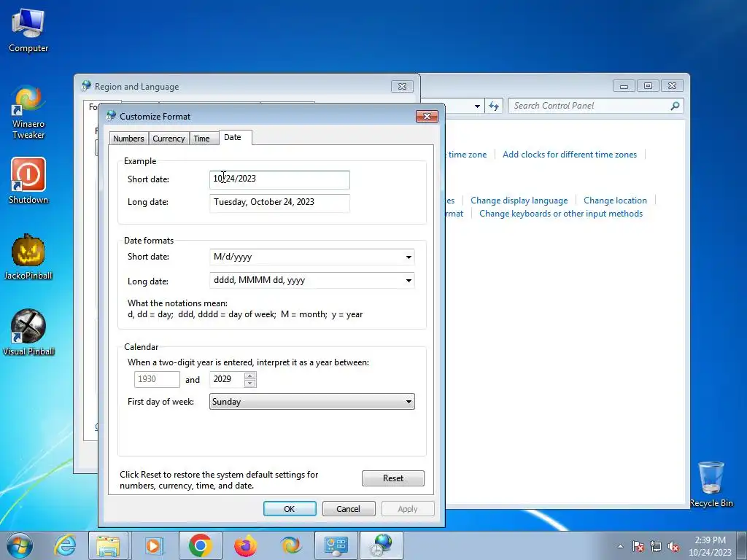Open the network tray icon

656,546
